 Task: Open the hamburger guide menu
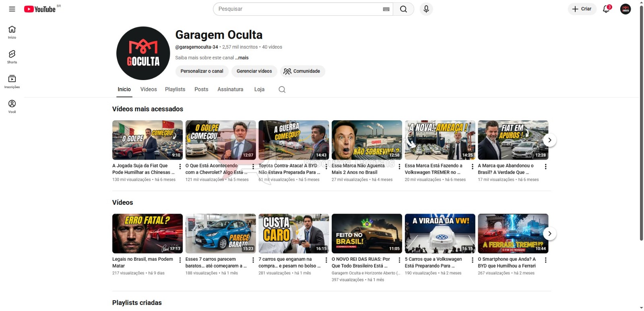(x=12, y=9)
